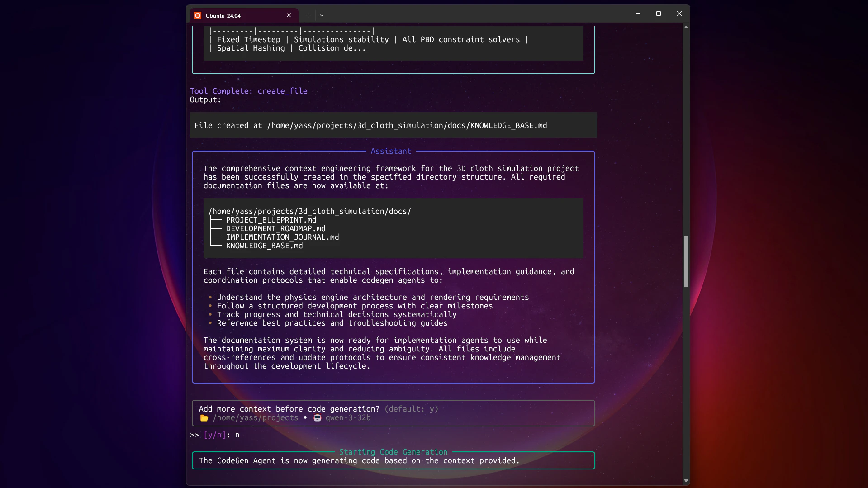
Task: Click the 'Add more context before code generation?' question
Action: (x=289, y=409)
